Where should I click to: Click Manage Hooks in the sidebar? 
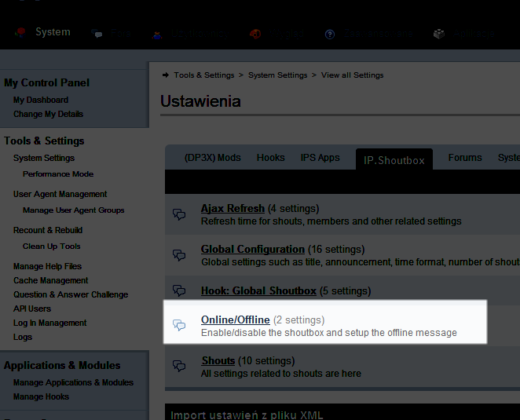click(x=41, y=396)
